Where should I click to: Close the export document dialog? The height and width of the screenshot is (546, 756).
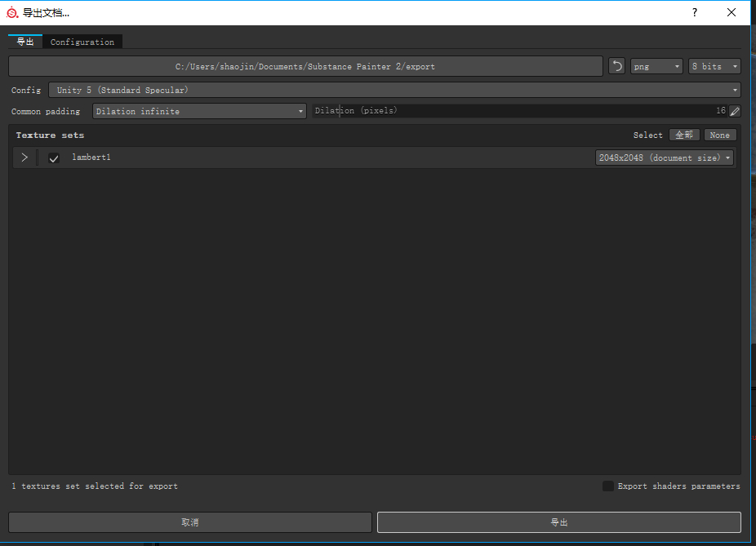click(732, 12)
